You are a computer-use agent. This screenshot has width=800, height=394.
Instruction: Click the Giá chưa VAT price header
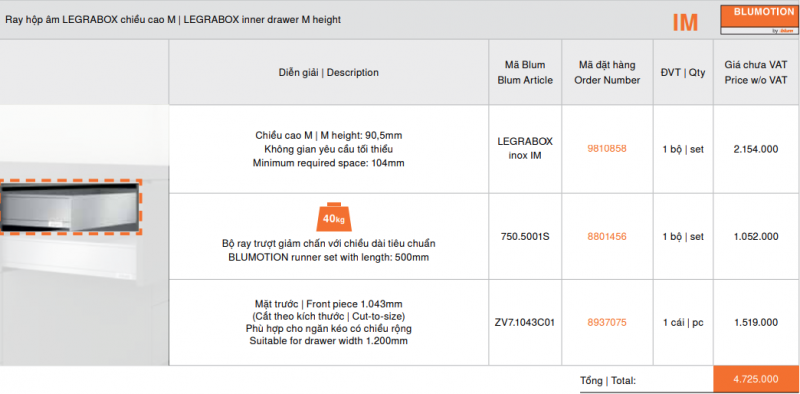756,72
